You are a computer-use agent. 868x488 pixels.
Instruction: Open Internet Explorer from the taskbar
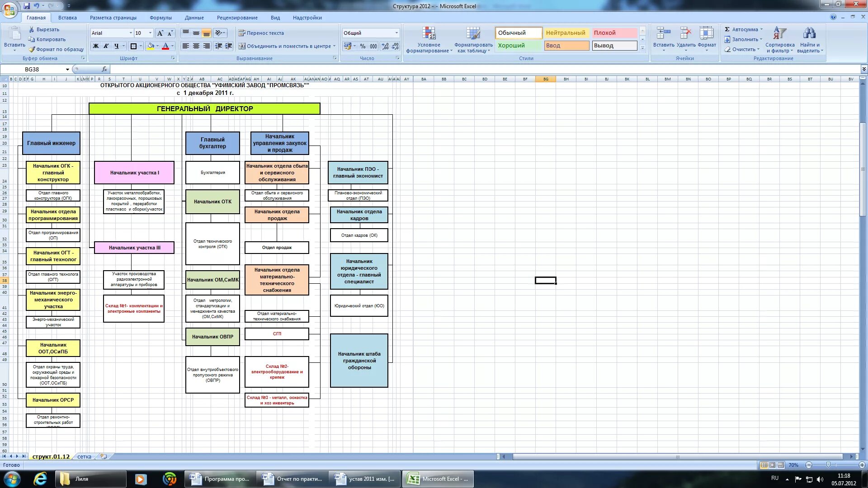tap(40, 479)
